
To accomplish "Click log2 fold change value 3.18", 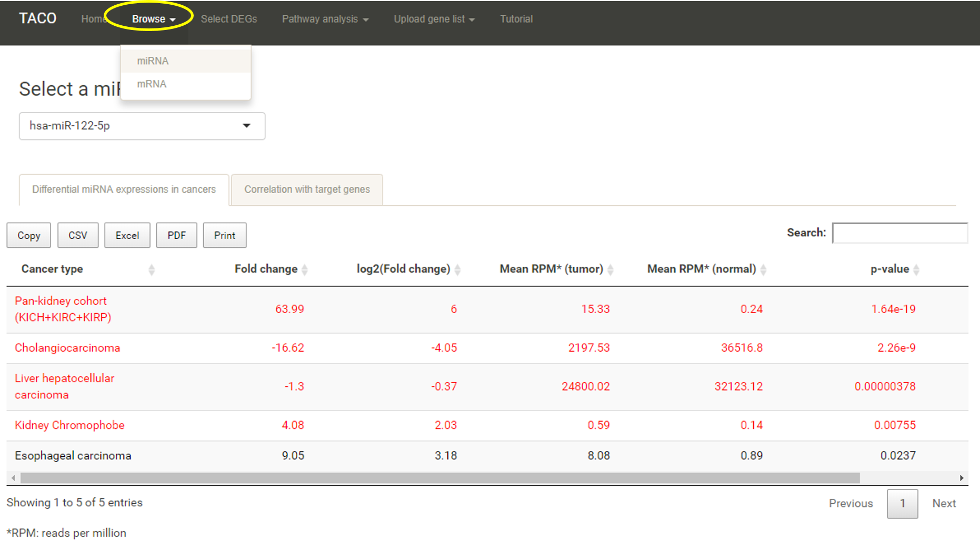I will [446, 456].
